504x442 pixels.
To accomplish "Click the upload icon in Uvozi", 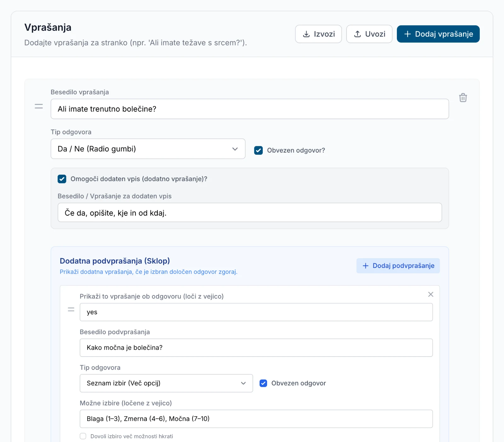I will (x=358, y=34).
